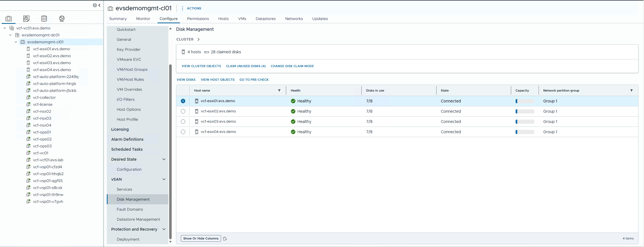This screenshot has height=247, width=644.
Task: Open the Updates tab
Action: pos(320,19)
